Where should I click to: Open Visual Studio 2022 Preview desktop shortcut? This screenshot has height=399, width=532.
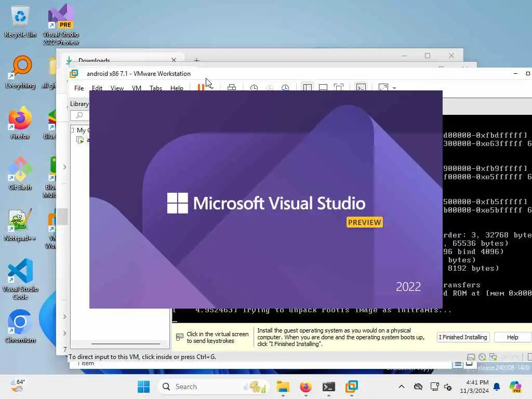click(61, 24)
